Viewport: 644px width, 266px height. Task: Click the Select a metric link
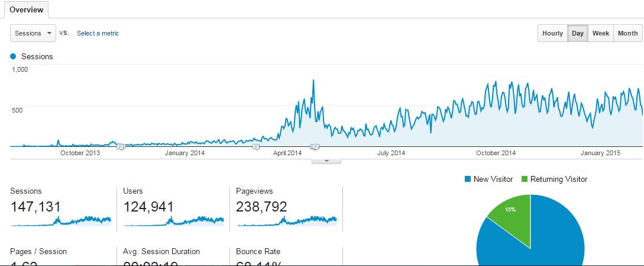click(x=98, y=33)
